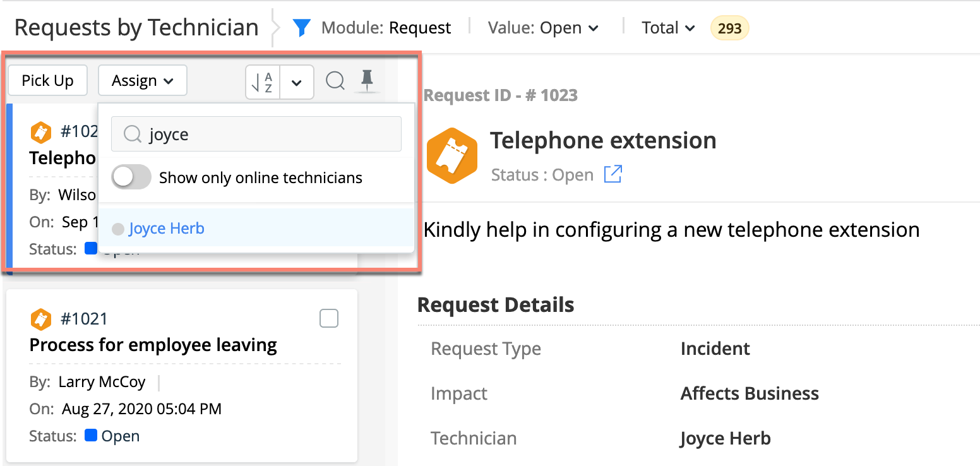The image size is (980, 466).
Task: Click the #1021 request ID
Action: tap(84, 319)
